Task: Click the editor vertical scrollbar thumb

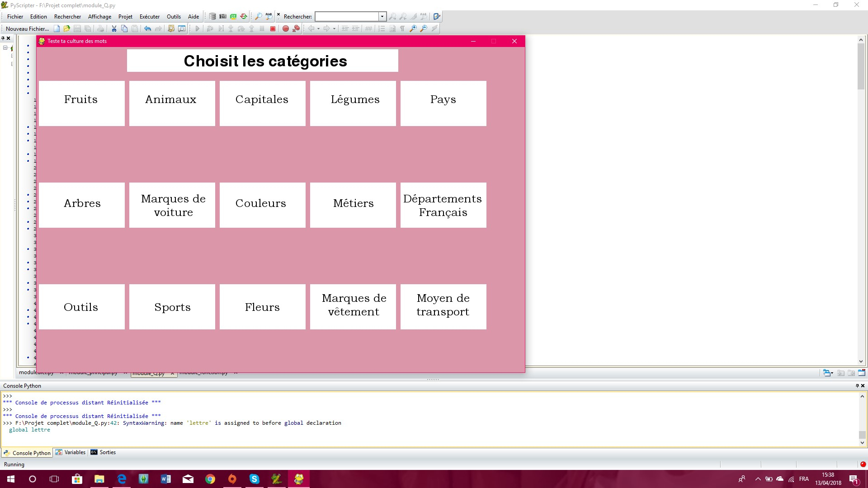Action: point(861,66)
